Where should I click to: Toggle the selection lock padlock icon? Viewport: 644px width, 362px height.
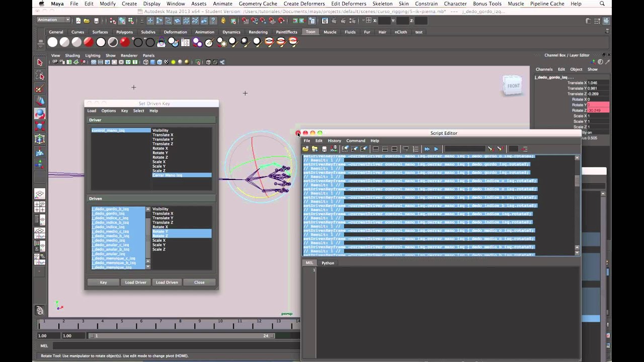(x=223, y=21)
